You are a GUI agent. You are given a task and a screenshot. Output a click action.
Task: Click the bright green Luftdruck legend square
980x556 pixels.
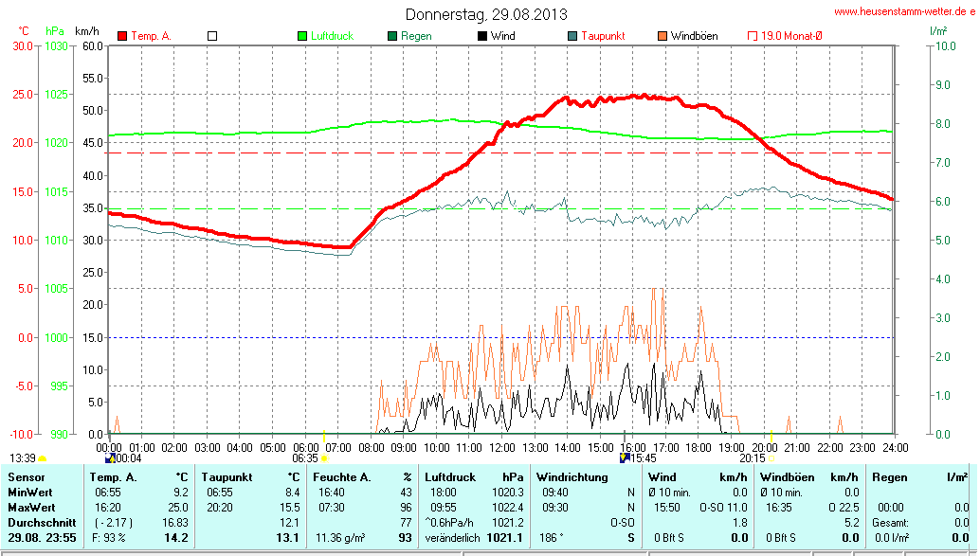tap(302, 36)
